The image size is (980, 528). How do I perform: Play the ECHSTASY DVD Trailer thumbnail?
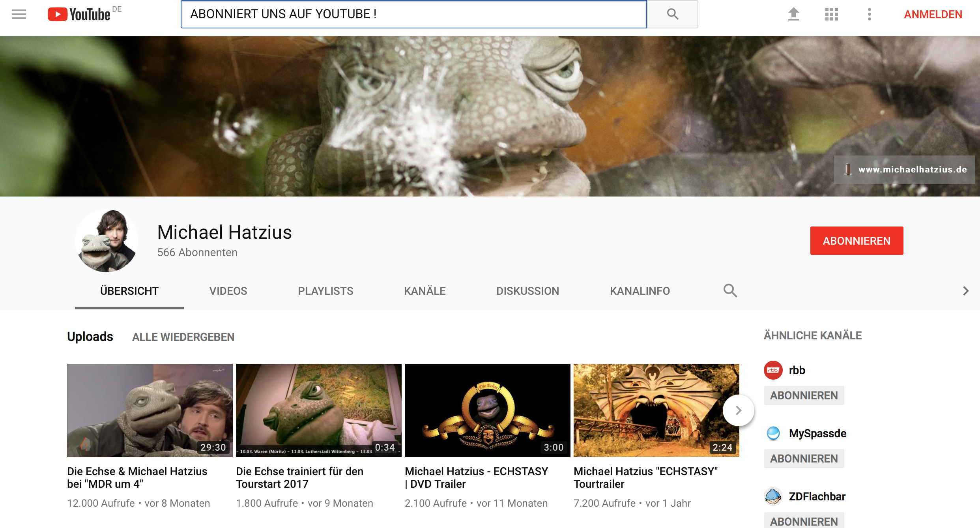pyautogui.click(x=488, y=410)
